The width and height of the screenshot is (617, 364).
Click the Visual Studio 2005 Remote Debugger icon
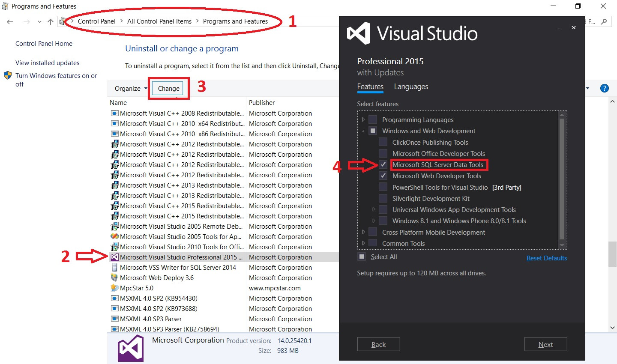coord(114,226)
